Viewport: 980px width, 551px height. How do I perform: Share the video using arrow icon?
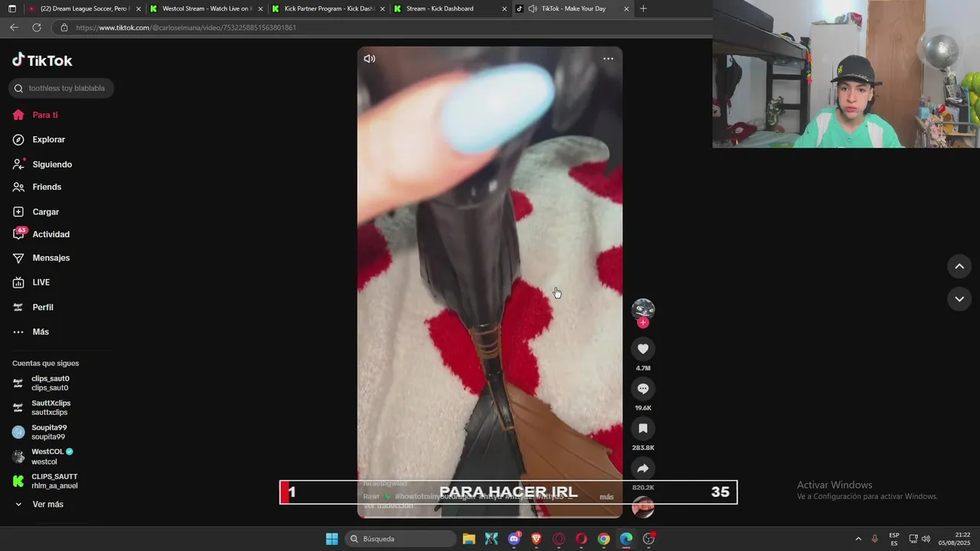tap(643, 468)
